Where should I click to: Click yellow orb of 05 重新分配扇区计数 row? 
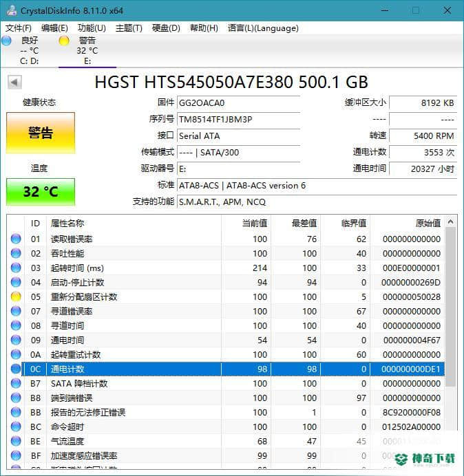point(16,296)
